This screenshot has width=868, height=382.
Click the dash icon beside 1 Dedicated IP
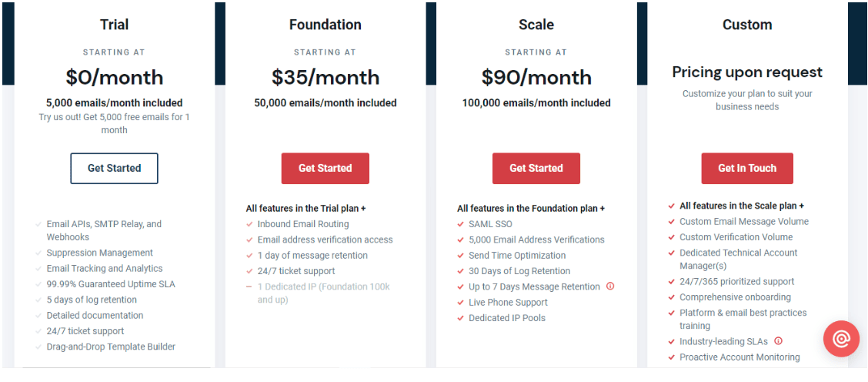[249, 286]
